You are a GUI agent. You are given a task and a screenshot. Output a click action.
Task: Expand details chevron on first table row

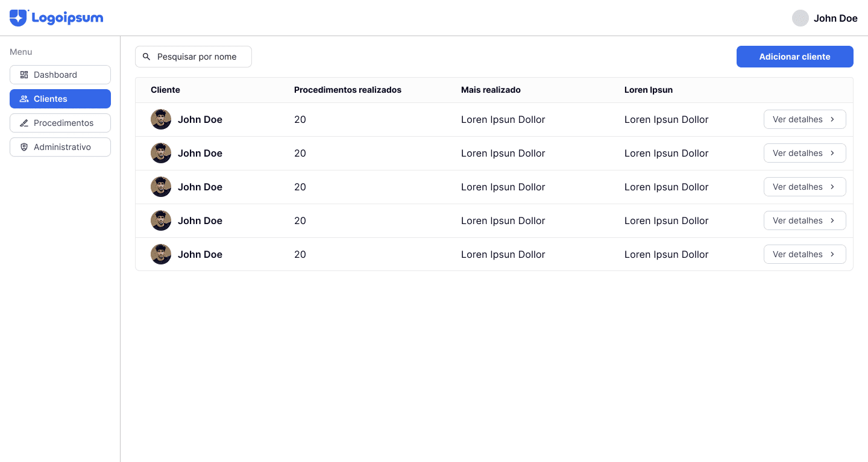pos(832,119)
